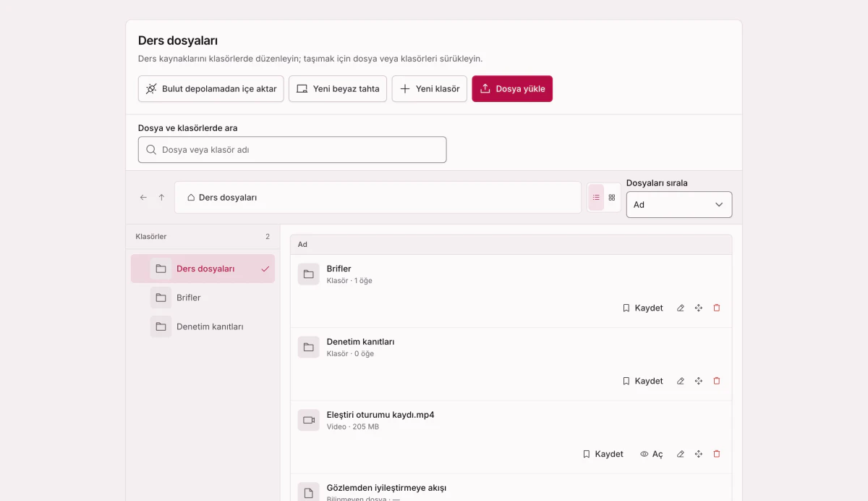
Task: Open the Denetim kanıtları folder row
Action: 511,364
